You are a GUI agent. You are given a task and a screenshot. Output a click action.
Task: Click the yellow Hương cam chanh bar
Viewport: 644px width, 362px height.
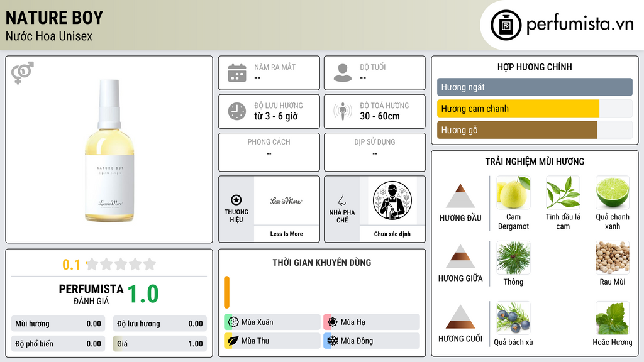pyautogui.click(x=518, y=109)
